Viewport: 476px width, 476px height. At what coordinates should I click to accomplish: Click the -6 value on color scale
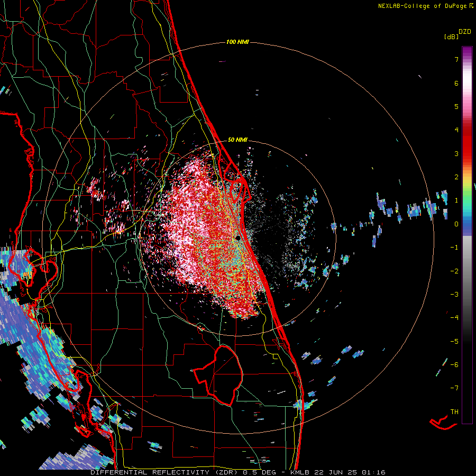point(454,365)
